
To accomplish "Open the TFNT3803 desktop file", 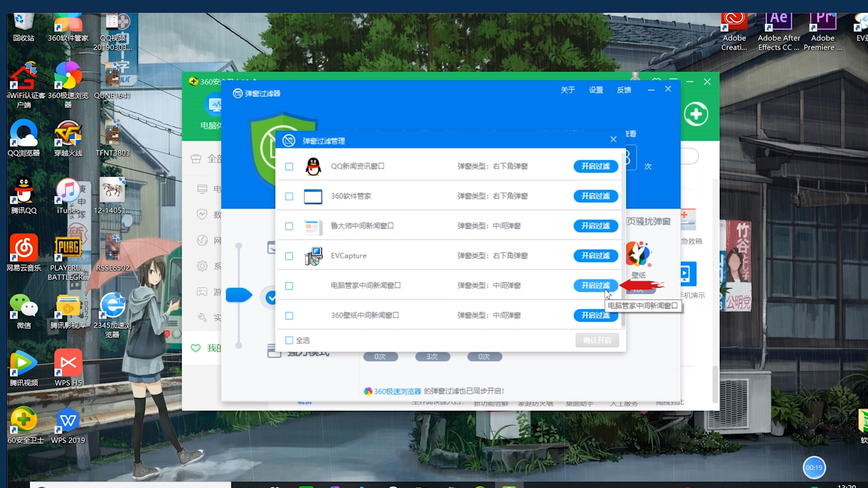I will click(113, 138).
